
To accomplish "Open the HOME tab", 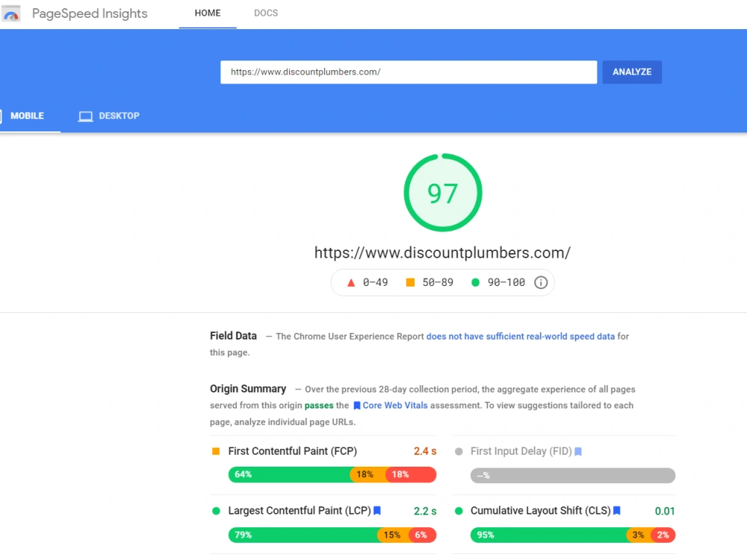I will click(208, 13).
